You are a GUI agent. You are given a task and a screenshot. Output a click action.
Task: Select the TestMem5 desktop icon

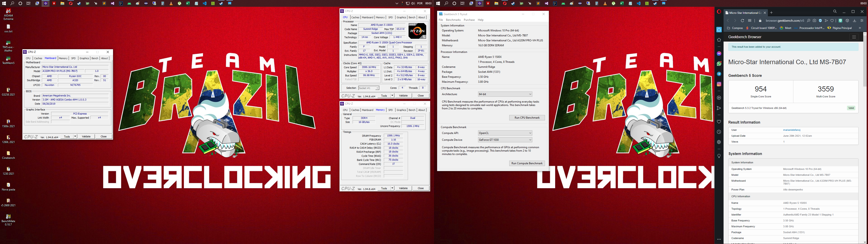pyautogui.click(x=8, y=60)
